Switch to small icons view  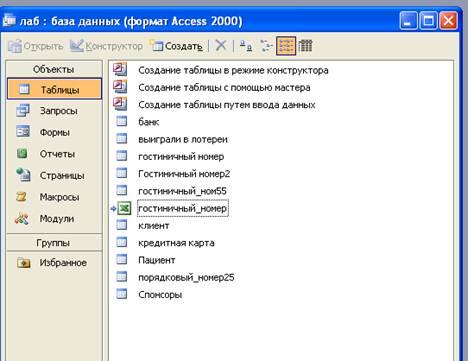coord(266,46)
